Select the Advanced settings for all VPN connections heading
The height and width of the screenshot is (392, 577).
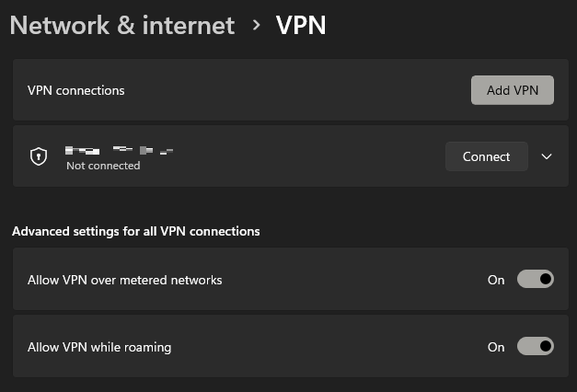pyautogui.click(x=136, y=231)
